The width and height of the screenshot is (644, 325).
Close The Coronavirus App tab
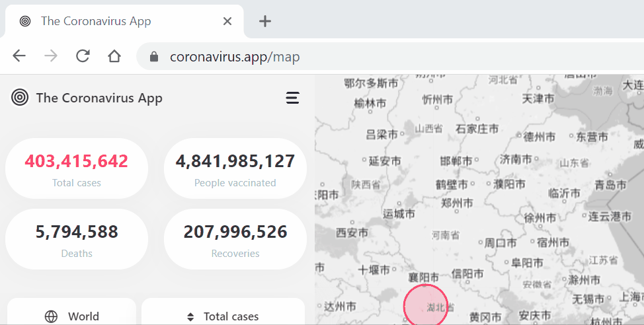(x=227, y=21)
